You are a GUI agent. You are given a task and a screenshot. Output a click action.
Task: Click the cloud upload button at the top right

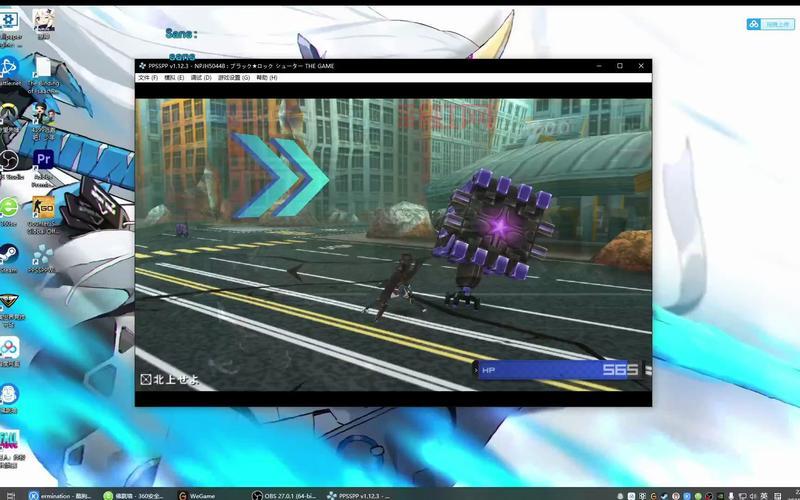point(770,24)
